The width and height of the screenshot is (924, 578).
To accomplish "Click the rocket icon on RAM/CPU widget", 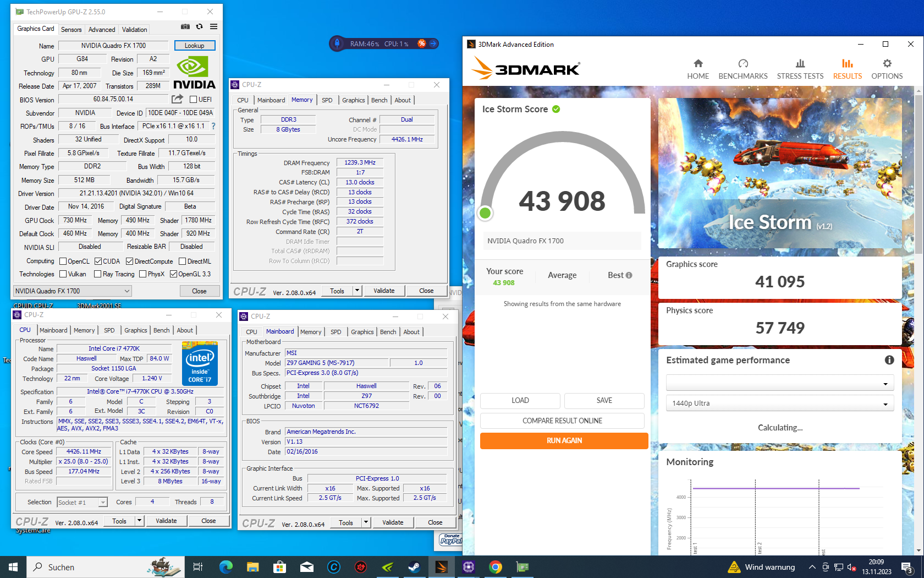I will (337, 43).
